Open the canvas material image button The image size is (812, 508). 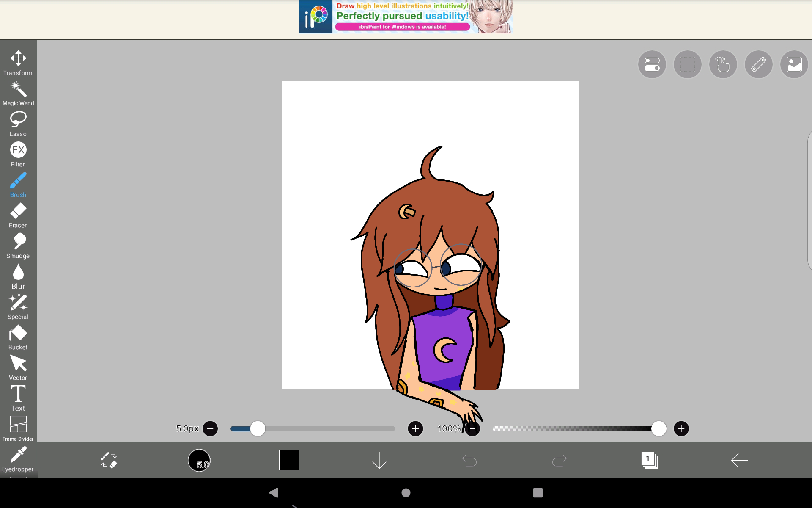pos(794,64)
